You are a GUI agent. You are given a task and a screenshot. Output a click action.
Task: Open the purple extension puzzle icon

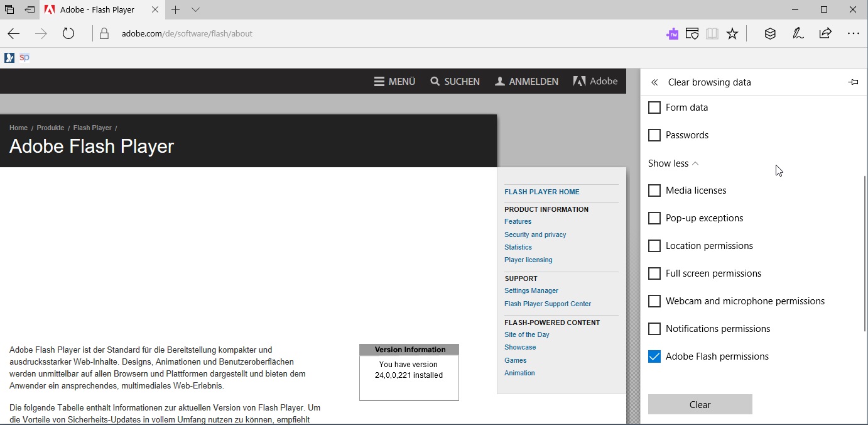coord(673,34)
